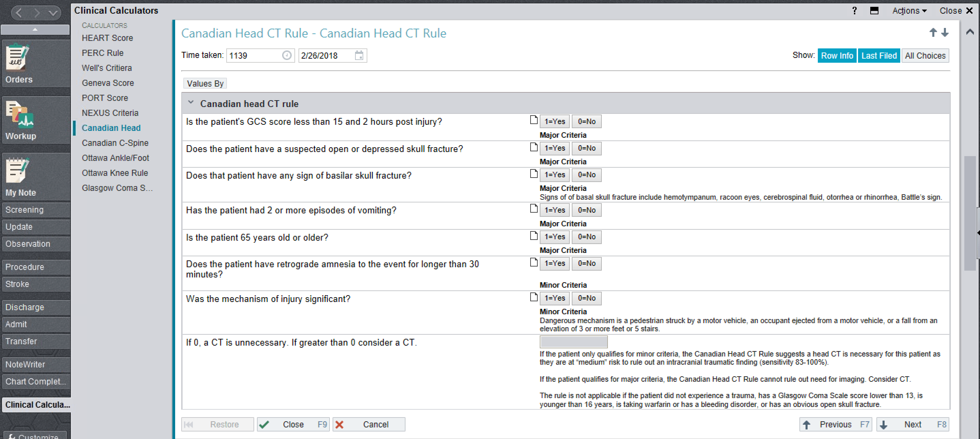Click the Previous F7 button
Image resolution: width=980 pixels, height=439 pixels.
(836, 424)
